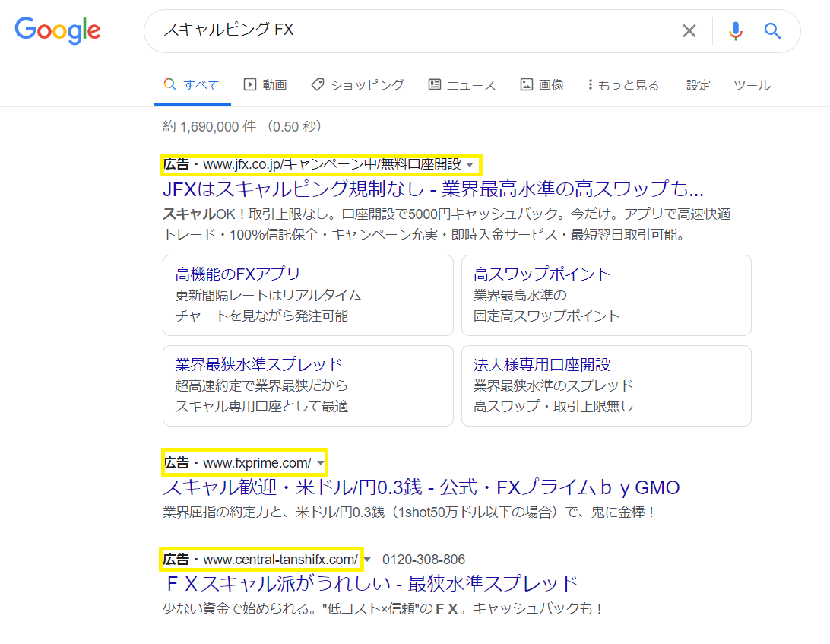Click the www.jfx.co.jp/キャンペーン中/無料口座開設 URL text
830x644 pixels.
pyautogui.click(x=332, y=165)
